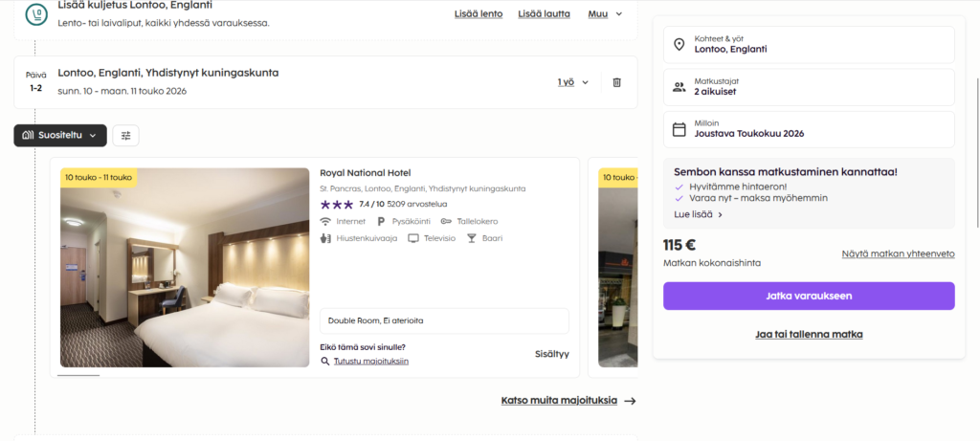Click the Royal National Hotel room photo
The height and width of the screenshot is (441, 980).
(x=185, y=267)
